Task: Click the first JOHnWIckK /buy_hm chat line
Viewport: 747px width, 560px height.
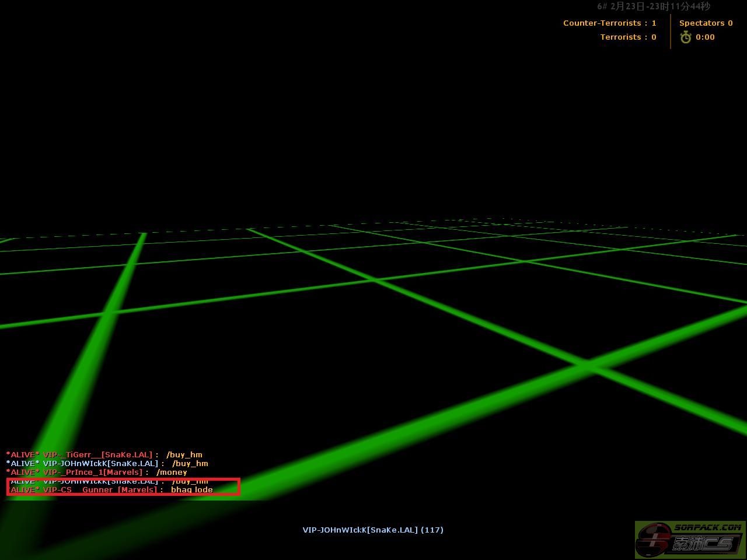Action: (x=107, y=464)
